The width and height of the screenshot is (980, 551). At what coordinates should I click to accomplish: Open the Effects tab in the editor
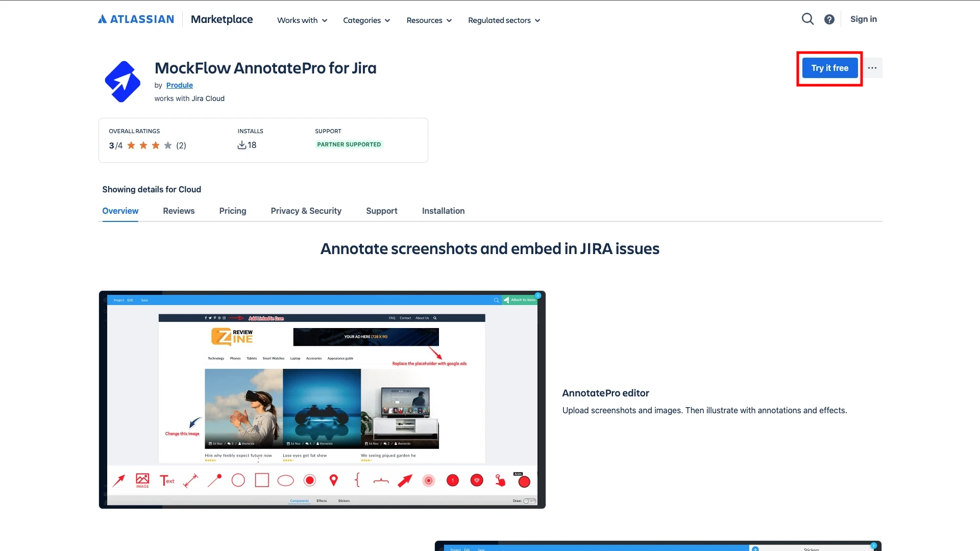[x=321, y=501]
